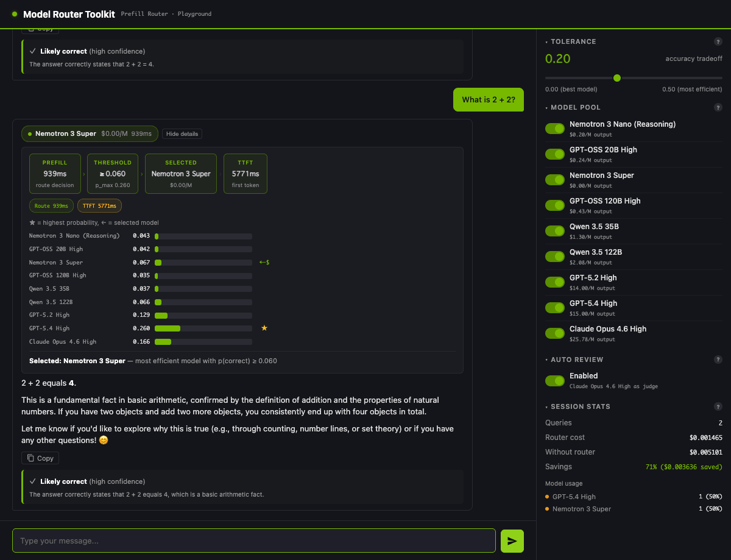Toggle GPT-OSS 120B High switch
The height and width of the screenshot is (560, 731).
click(555, 205)
